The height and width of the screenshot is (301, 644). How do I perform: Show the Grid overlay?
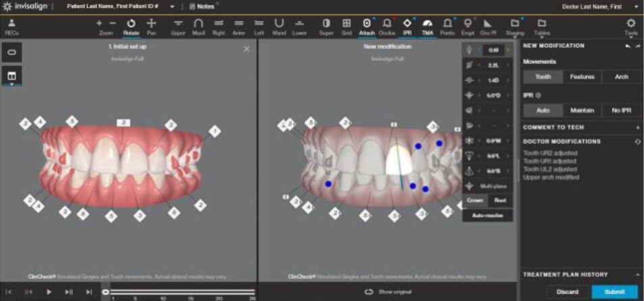coord(346,26)
